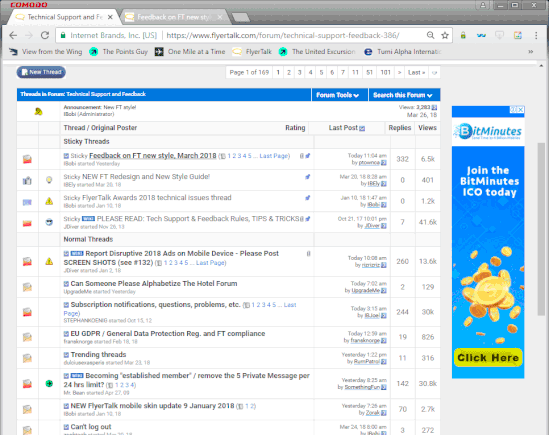Open the EU GDPR compliance thread

click(168, 334)
